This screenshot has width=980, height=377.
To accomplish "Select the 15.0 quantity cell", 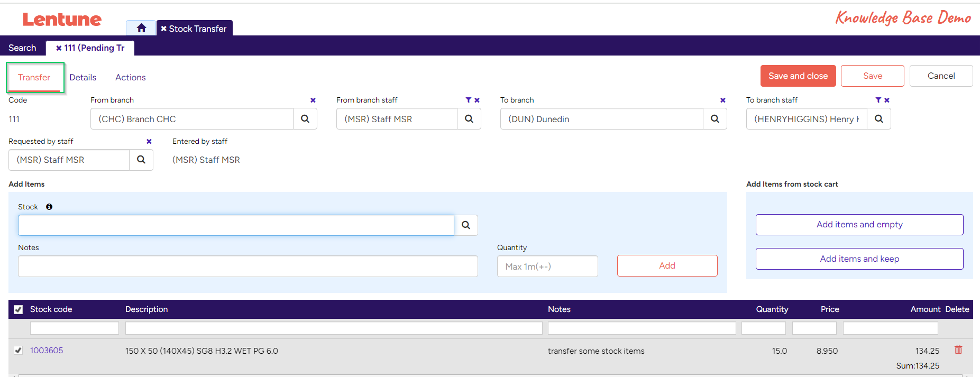I will [780, 351].
